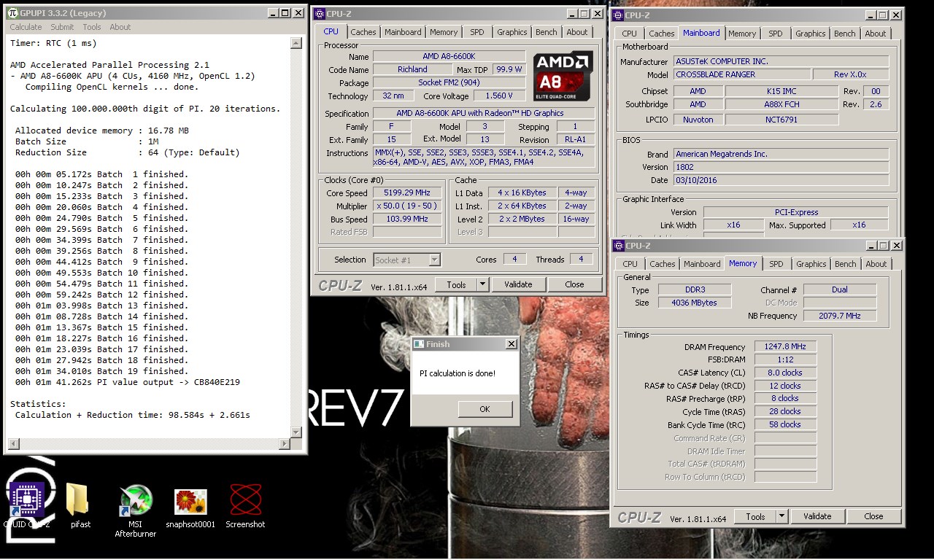Click Close button in CPU window
The image size is (934, 560).
(574, 284)
